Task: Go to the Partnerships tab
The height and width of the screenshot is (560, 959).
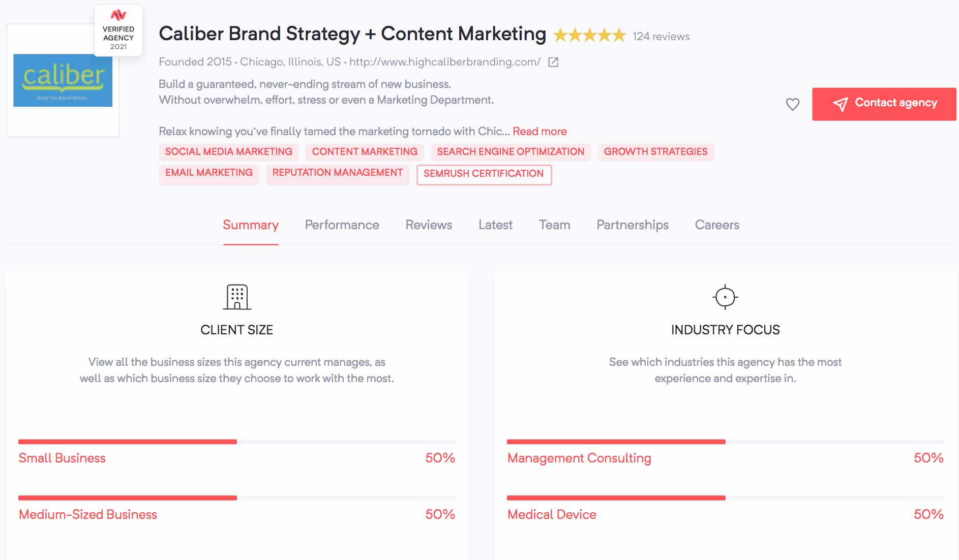Action: [633, 225]
